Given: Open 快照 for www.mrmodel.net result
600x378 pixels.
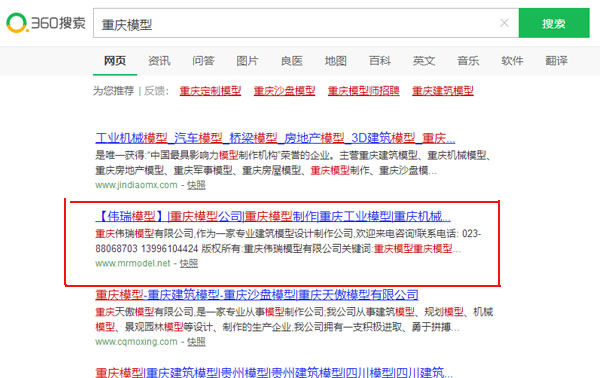Looking at the screenshot, I should 189,263.
